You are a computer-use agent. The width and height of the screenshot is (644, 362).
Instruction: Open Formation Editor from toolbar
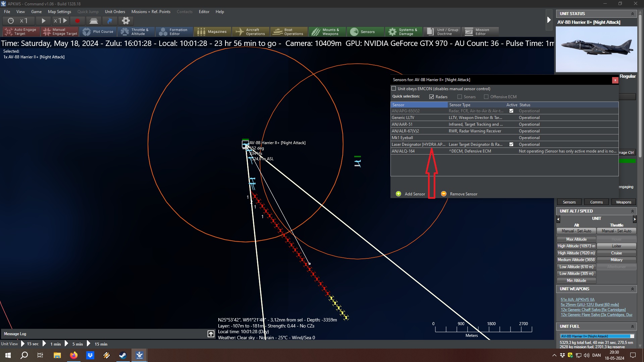tap(174, 32)
